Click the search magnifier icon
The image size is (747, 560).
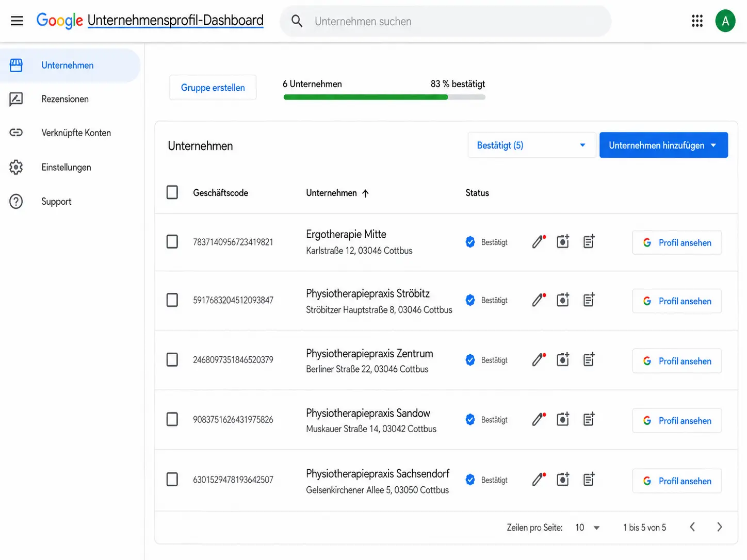(x=297, y=21)
